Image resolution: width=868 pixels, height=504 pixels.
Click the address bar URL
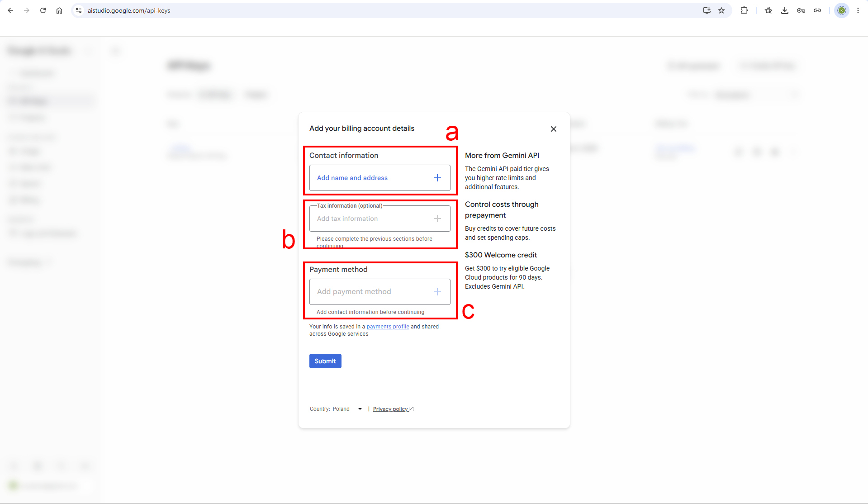(x=129, y=10)
